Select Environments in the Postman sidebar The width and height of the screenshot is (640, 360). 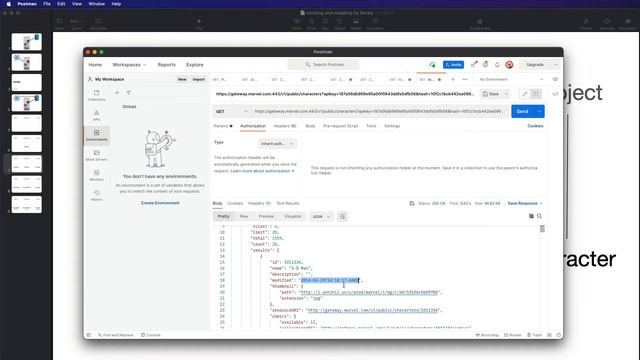[97, 135]
